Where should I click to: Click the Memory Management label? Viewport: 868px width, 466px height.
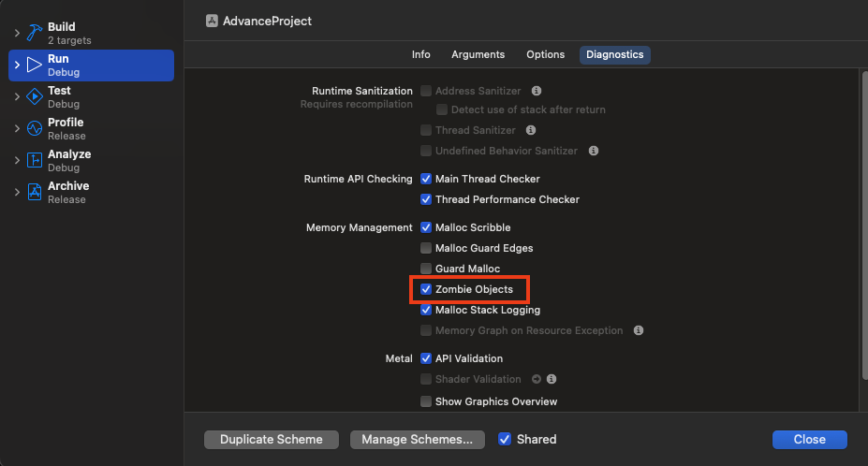click(x=360, y=227)
